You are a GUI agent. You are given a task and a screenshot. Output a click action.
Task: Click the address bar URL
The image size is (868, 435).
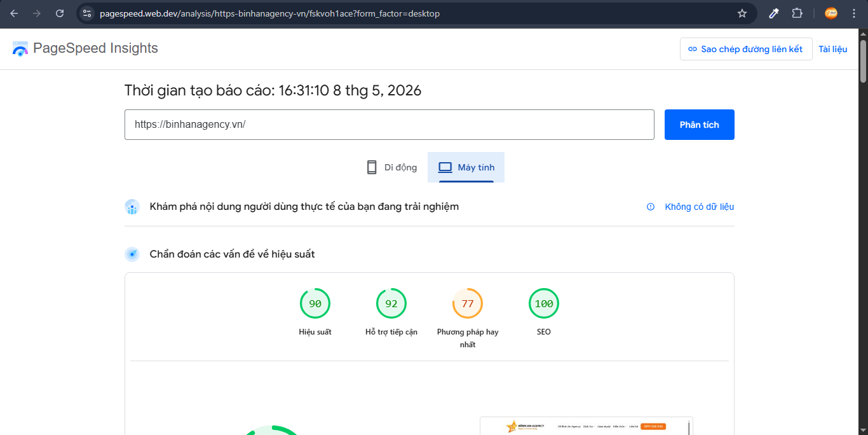pyautogui.click(x=269, y=13)
